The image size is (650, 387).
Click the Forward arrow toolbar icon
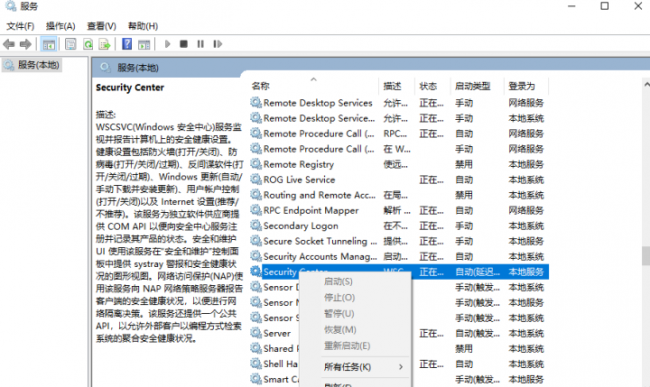coord(26,44)
